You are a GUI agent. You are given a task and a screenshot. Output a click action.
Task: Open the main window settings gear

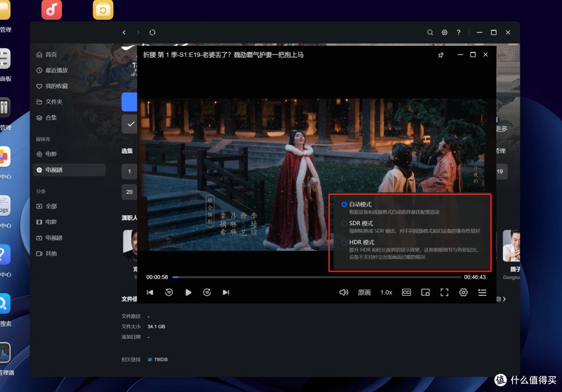point(444,32)
